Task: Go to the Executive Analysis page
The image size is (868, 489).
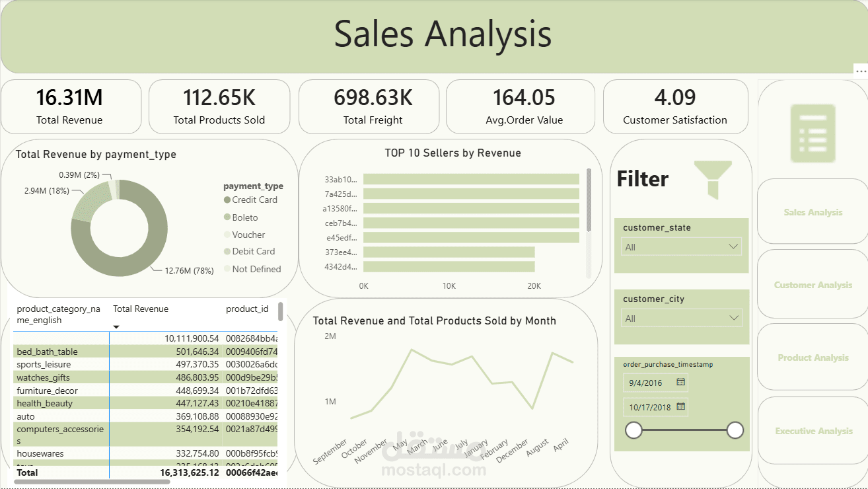Action: [813, 431]
